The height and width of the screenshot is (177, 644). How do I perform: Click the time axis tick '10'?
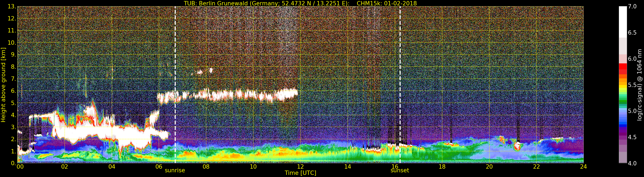pyautogui.click(x=253, y=167)
